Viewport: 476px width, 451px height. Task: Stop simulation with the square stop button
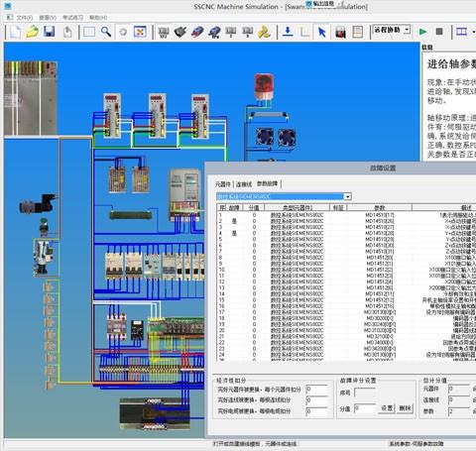439,32
